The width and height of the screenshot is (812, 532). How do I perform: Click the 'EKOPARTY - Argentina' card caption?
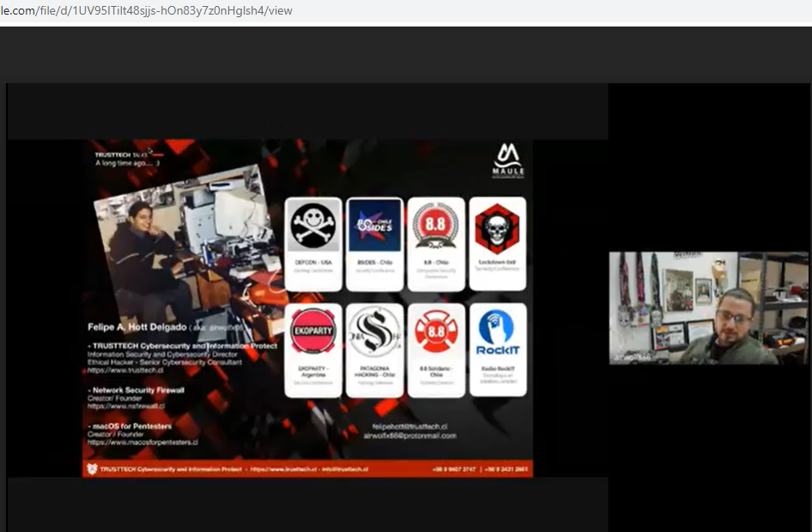click(x=313, y=372)
